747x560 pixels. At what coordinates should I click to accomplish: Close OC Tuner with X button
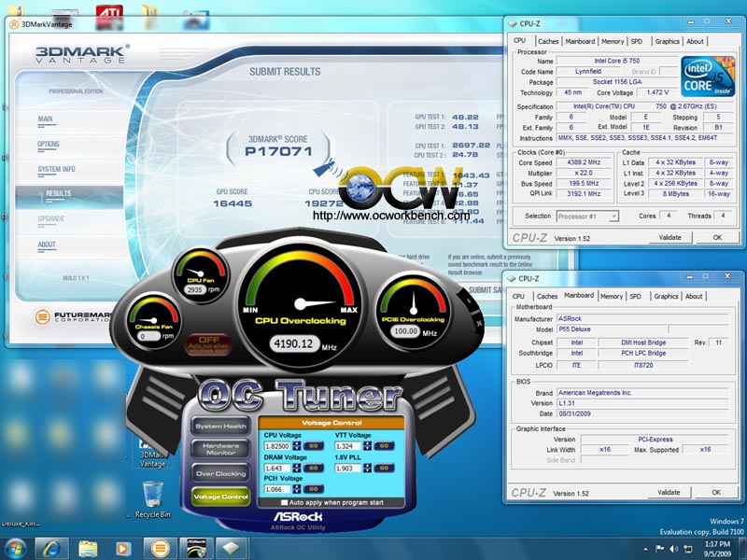479,323
